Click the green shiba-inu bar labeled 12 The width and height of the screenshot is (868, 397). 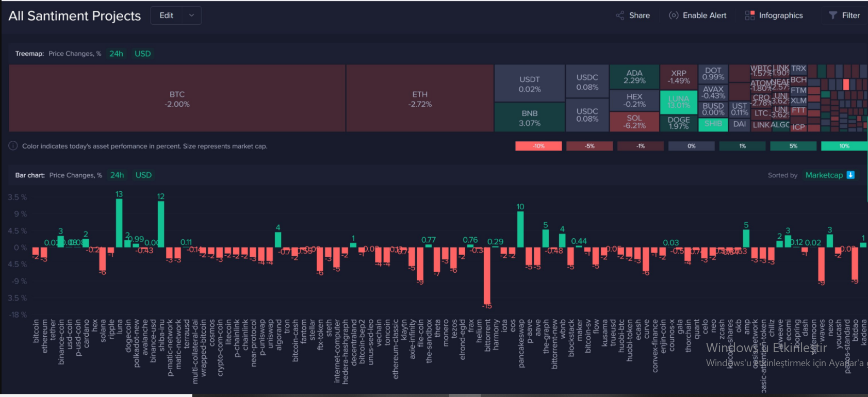pos(161,224)
